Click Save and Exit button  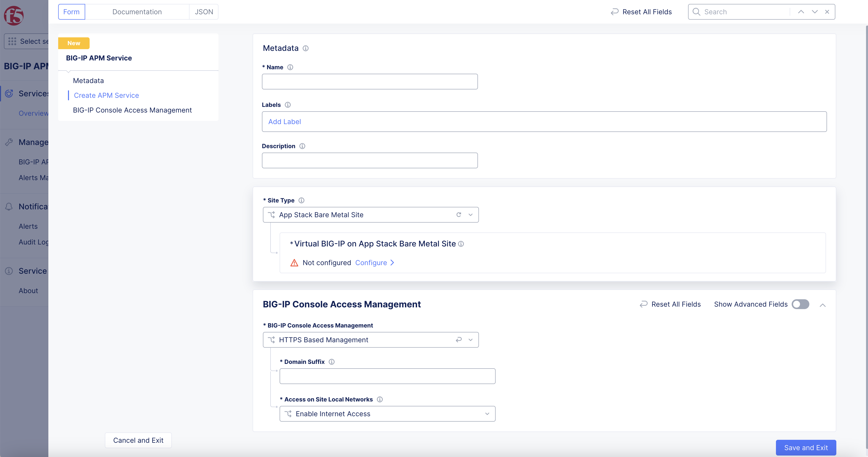(806, 448)
